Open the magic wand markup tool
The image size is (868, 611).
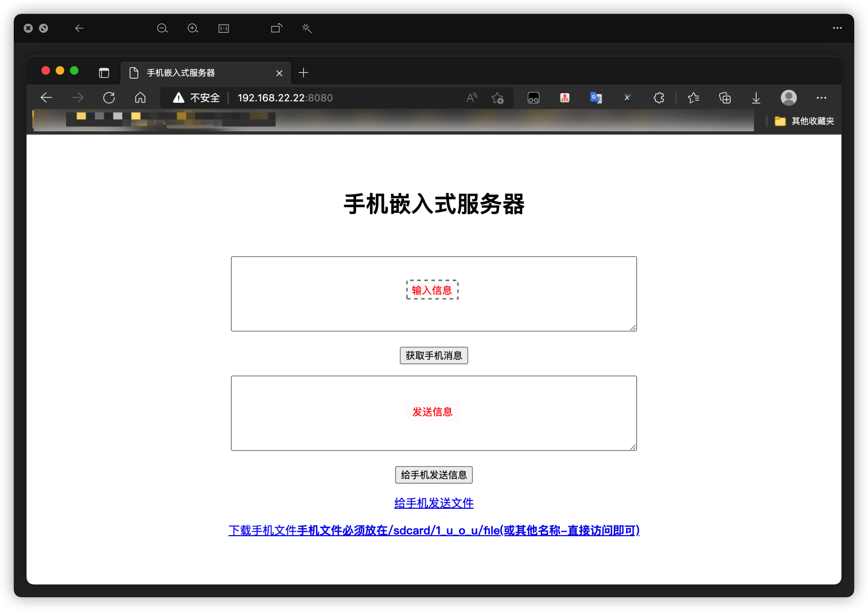[307, 28]
